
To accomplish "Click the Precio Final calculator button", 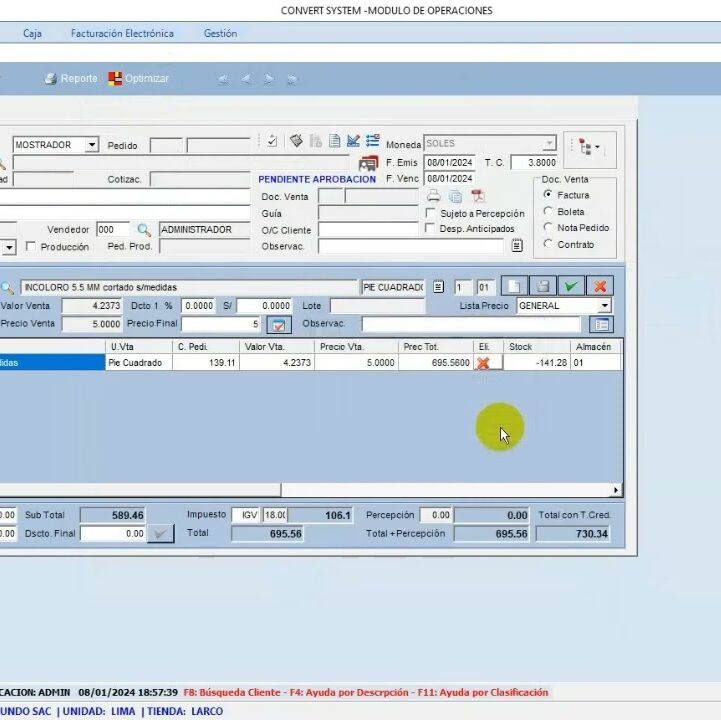I will [x=278, y=325].
